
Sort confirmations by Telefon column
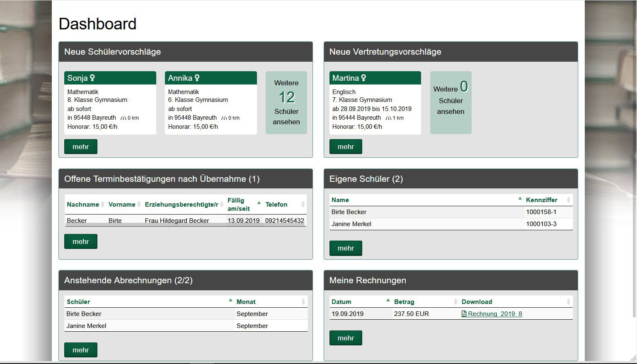pyautogui.click(x=303, y=205)
